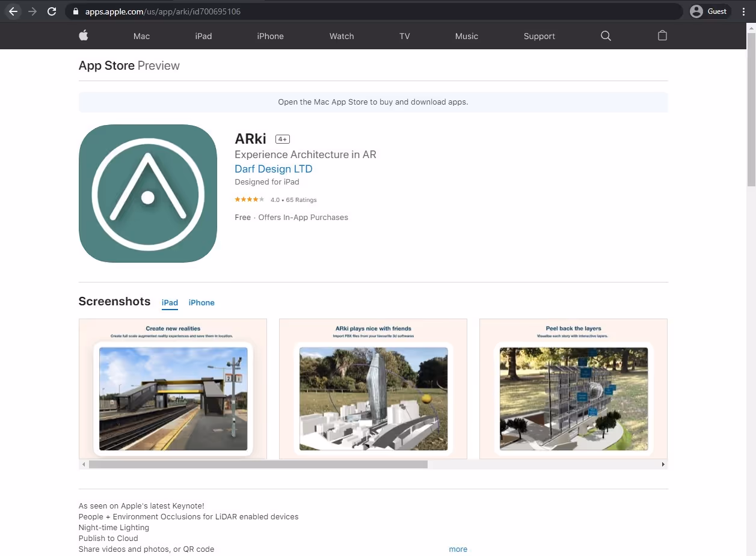The image size is (756, 556).
Task: Open the Darf Design LTD developer page
Action: tap(273, 169)
